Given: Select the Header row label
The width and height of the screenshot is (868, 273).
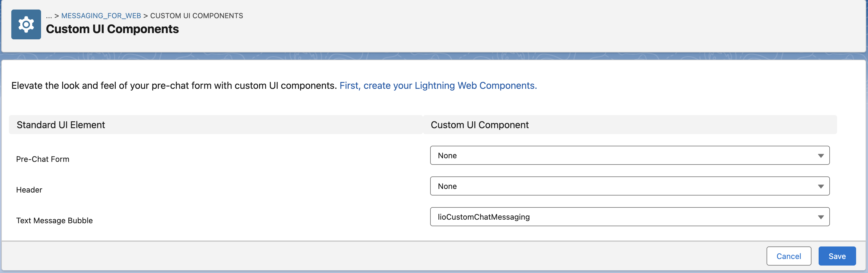Looking at the screenshot, I should (x=29, y=190).
